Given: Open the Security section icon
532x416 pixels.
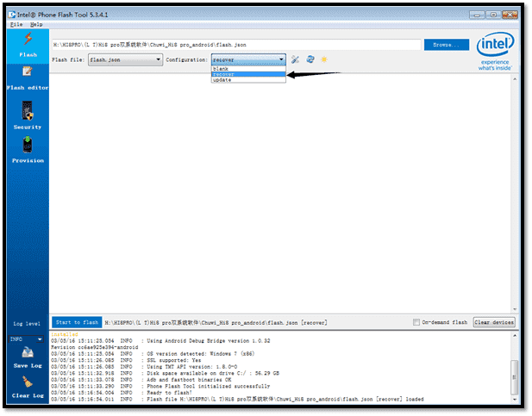Looking at the screenshot, I should [x=28, y=110].
